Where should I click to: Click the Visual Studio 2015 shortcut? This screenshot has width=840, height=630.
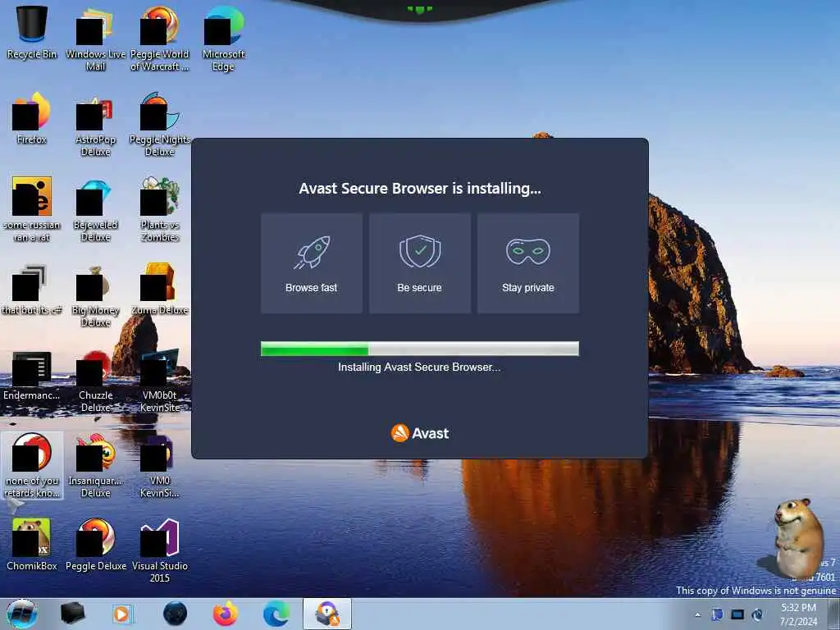160,550
